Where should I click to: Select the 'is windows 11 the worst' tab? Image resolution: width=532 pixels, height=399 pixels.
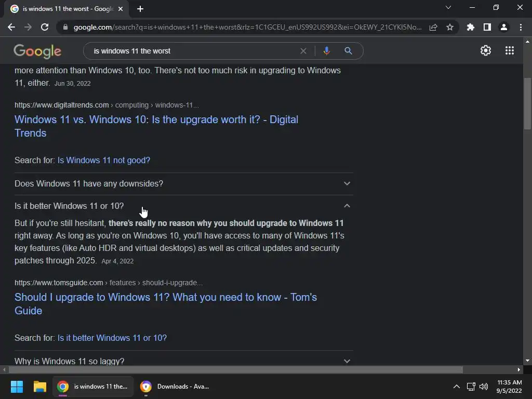click(x=66, y=9)
